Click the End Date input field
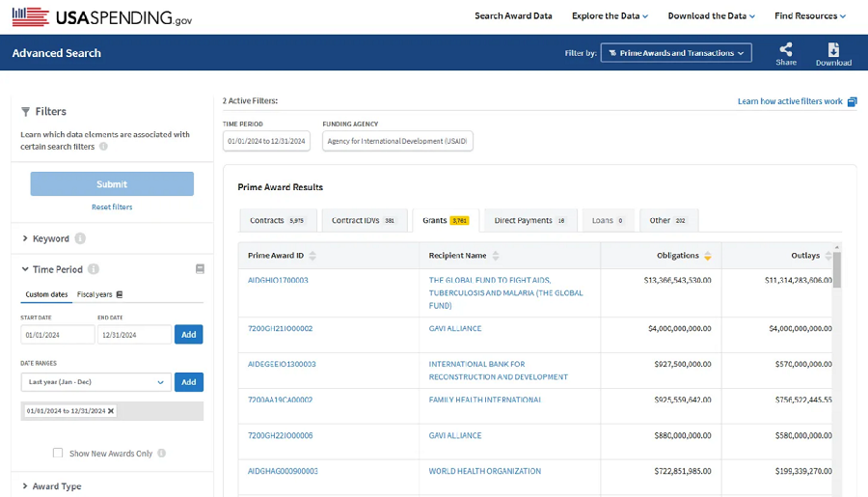Viewport: 868px width, 497px height. click(x=134, y=335)
